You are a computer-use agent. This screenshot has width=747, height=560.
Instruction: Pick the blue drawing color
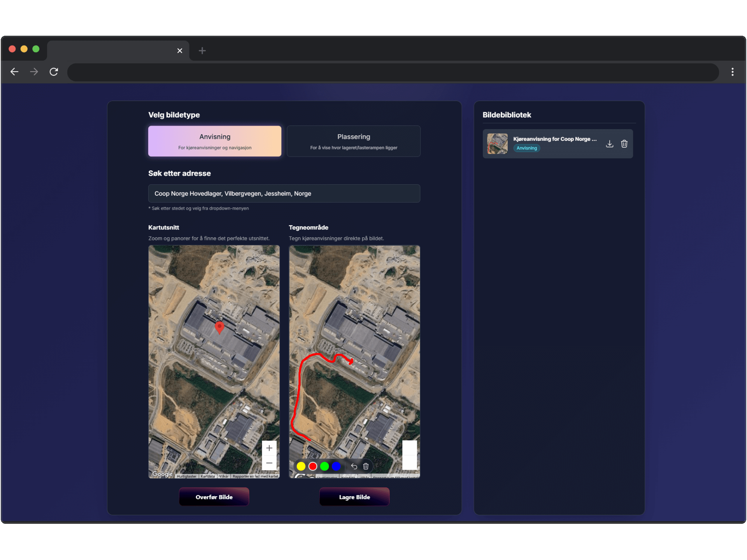(x=336, y=466)
